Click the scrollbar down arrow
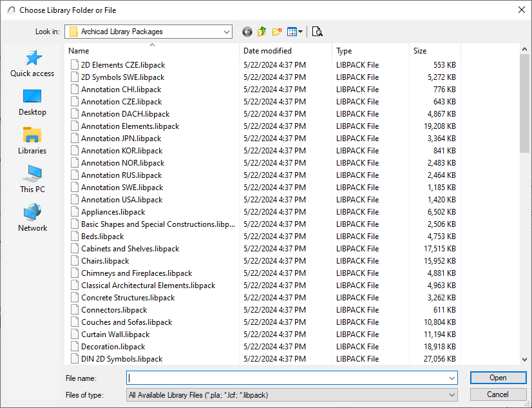The height and width of the screenshot is (408, 532). tap(524, 360)
